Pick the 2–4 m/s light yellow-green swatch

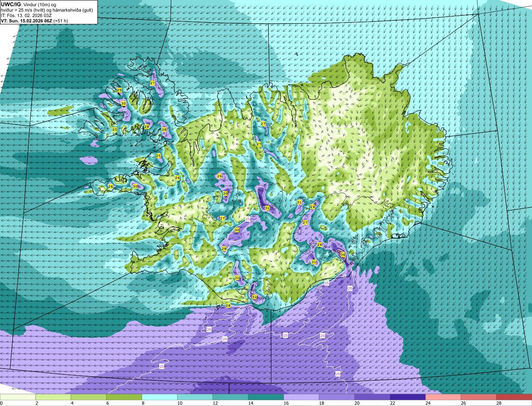(x=53, y=397)
